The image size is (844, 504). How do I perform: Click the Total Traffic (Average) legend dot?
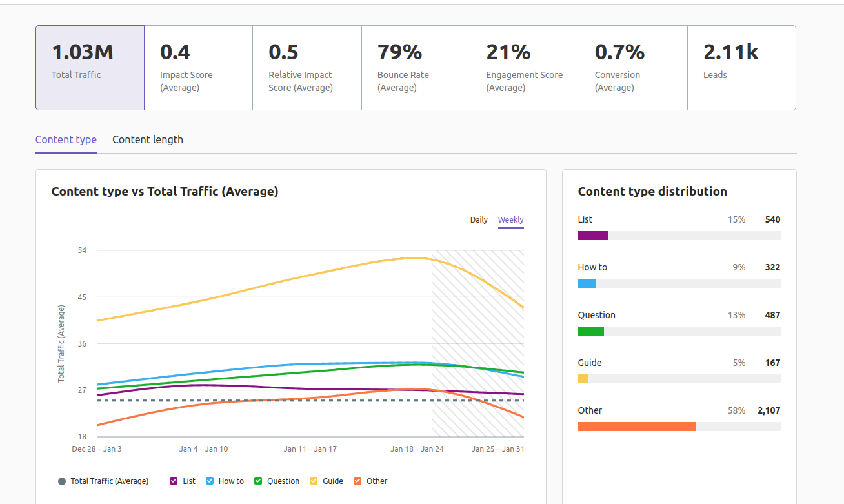[62, 481]
